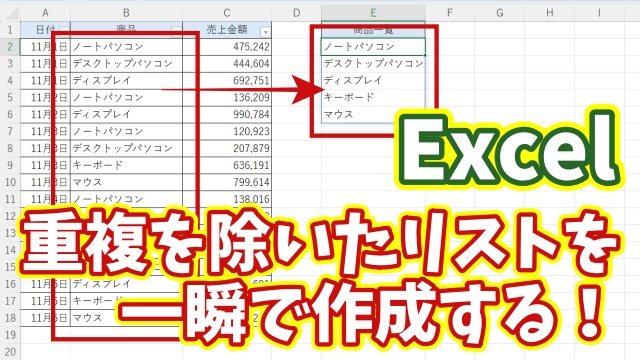Select row 8 header
Screen dimensions: 640x360
(x=10, y=148)
